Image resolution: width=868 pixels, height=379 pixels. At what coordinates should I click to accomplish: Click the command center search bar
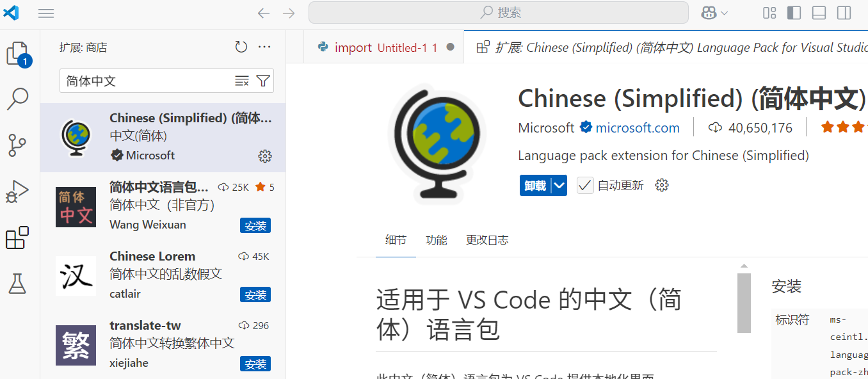click(499, 13)
